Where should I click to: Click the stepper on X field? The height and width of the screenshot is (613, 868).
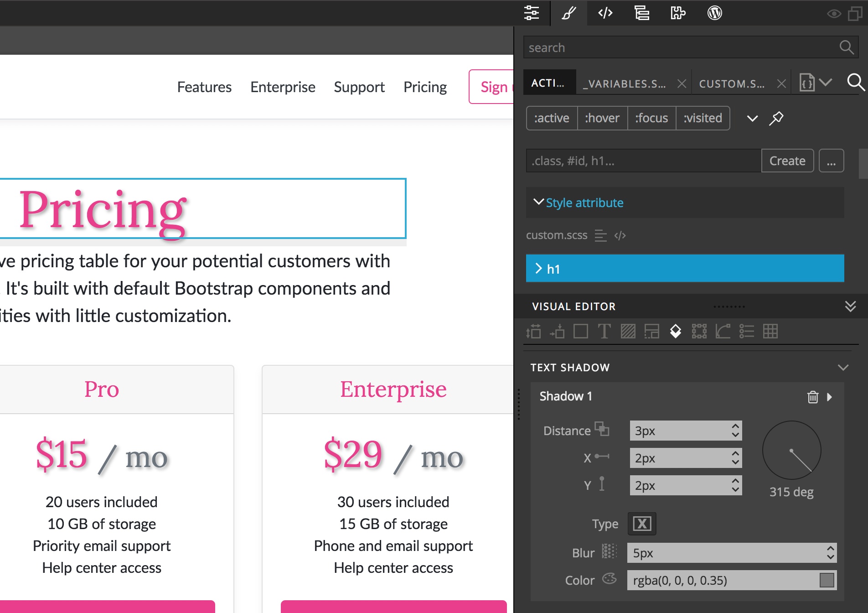pos(735,457)
